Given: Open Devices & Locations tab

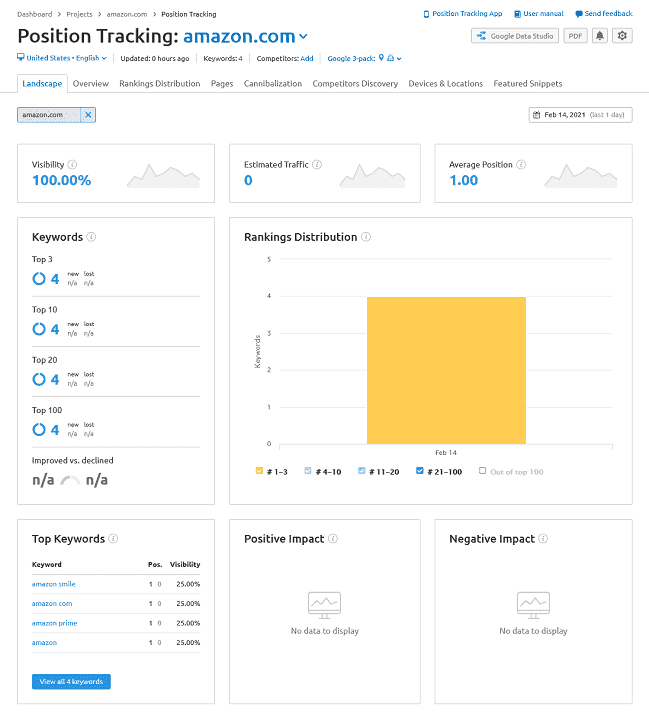Looking at the screenshot, I should [445, 84].
